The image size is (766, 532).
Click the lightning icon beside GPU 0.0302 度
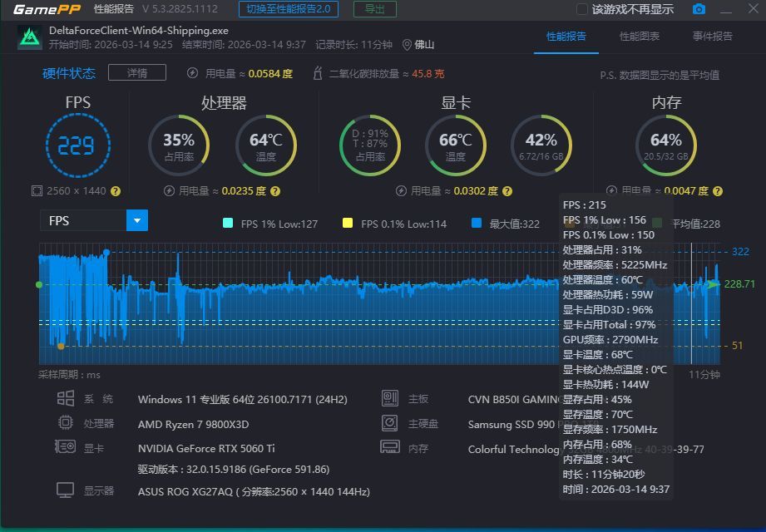click(x=401, y=191)
